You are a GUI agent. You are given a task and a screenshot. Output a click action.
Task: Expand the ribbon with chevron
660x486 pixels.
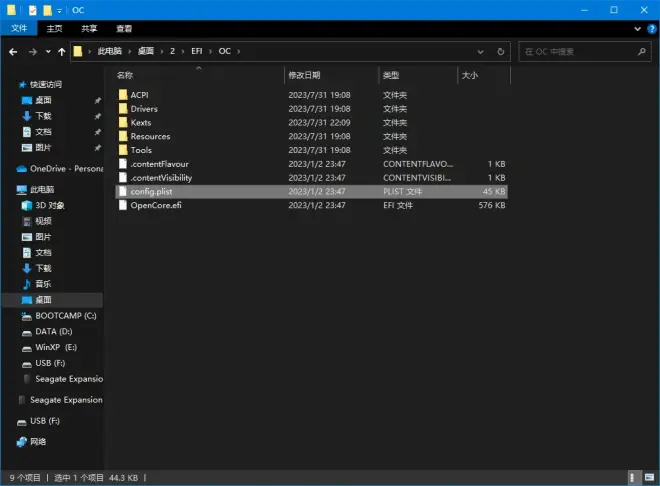coord(637,29)
